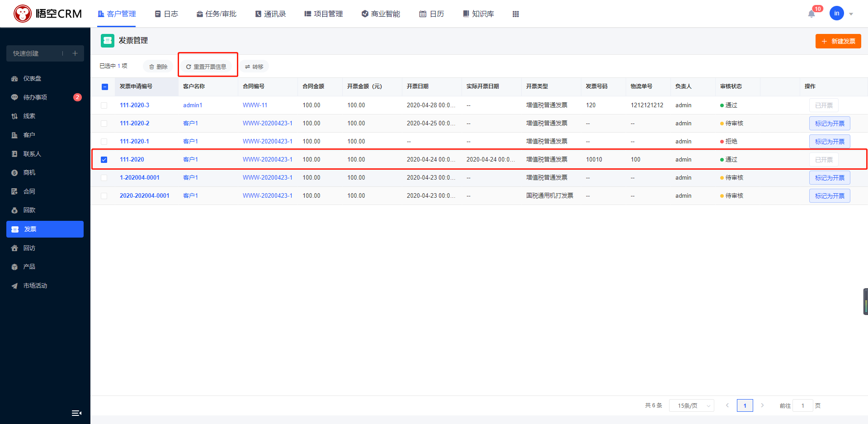Screen dimensions: 868x424
Task: Switch to 项目管理 top tab
Action: click(323, 14)
